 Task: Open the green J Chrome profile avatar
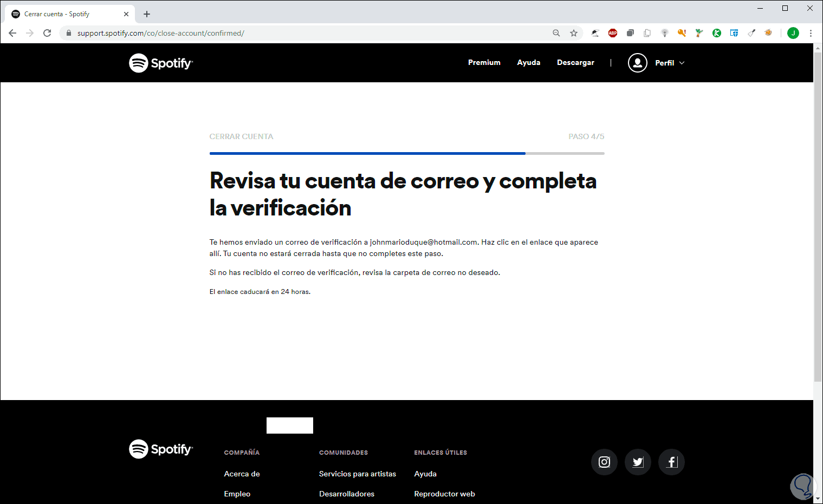(793, 33)
